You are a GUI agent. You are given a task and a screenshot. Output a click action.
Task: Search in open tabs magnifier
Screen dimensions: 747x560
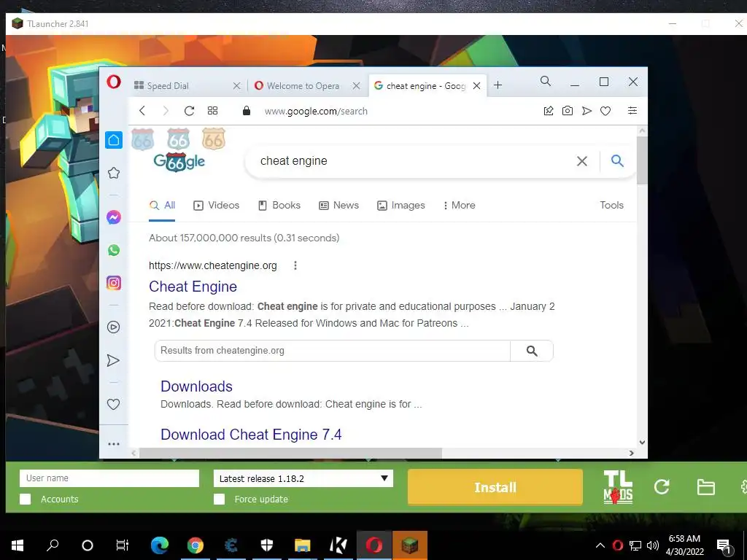tap(546, 82)
